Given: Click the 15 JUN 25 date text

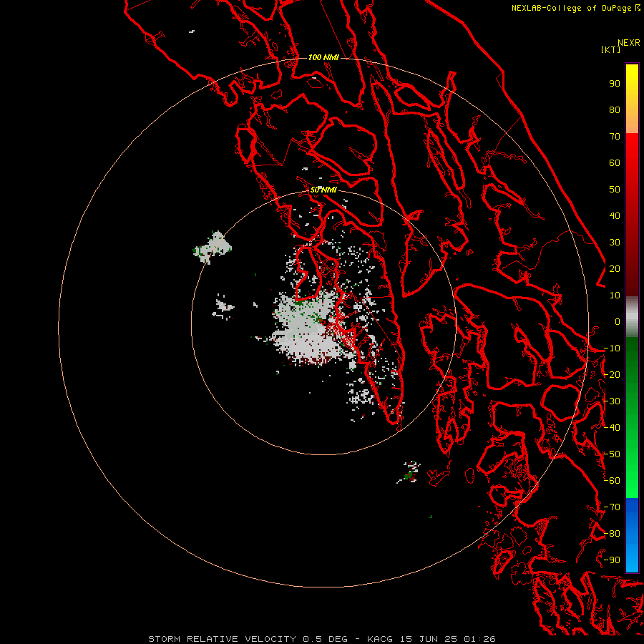Looking at the screenshot, I should coord(428,639).
